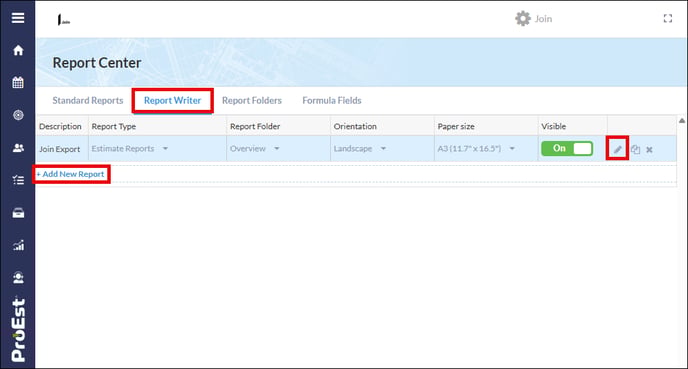Open the contacts people icon in sidebar

(x=18, y=148)
